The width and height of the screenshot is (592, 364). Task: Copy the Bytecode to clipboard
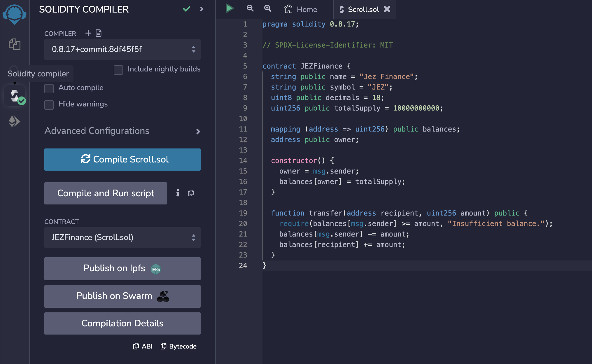[x=178, y=346]
